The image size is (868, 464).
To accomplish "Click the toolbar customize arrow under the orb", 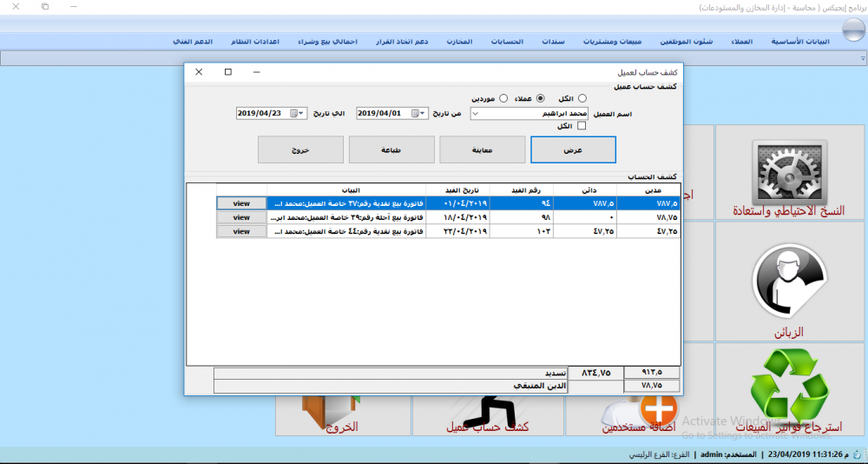I will (863, 58).
